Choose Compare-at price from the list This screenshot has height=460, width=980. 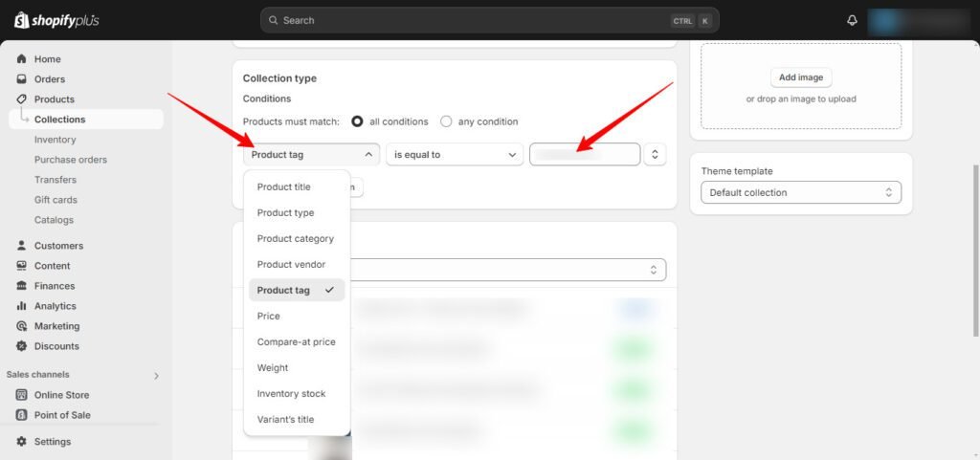pyautogui.click(x=297, y=342)
